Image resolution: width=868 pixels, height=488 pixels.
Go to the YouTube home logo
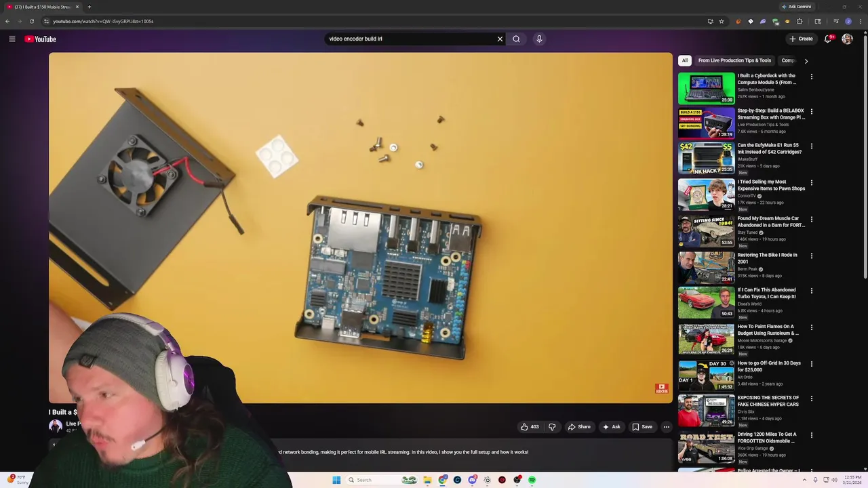coord(41,39)
